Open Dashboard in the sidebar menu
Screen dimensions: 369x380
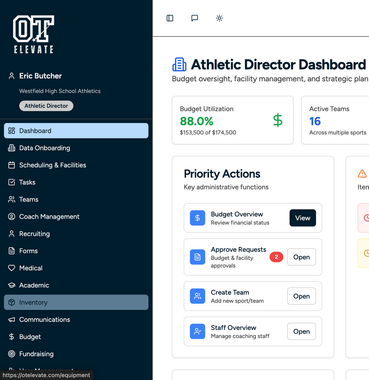coord(76,131)
